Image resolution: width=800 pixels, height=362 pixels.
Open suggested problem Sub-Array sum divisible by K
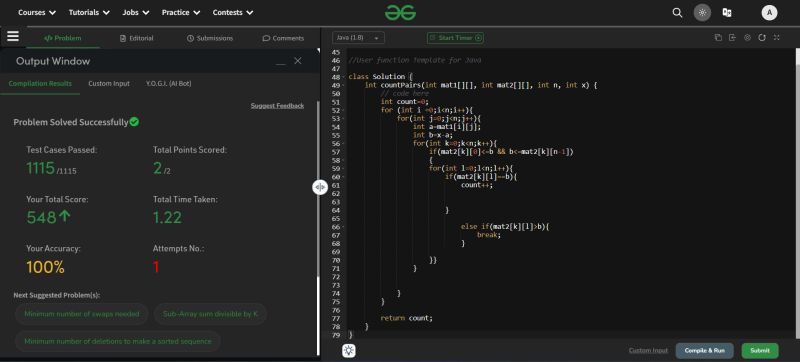click(210, 314)
